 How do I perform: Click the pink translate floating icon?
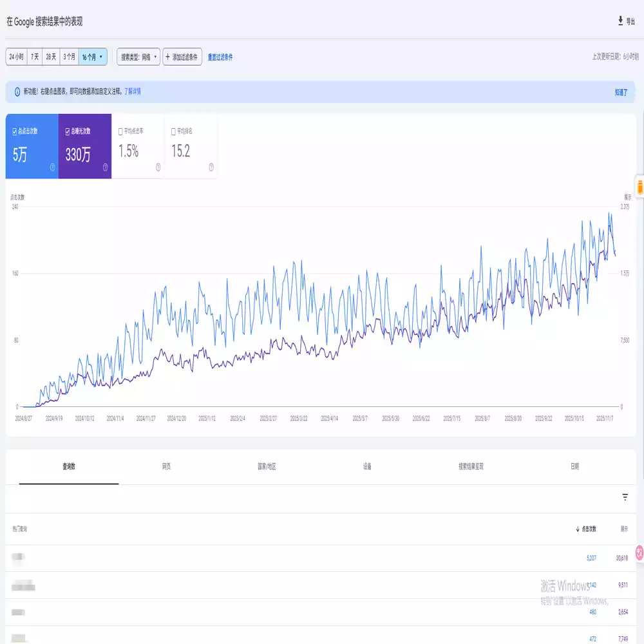tap(639, 552)
